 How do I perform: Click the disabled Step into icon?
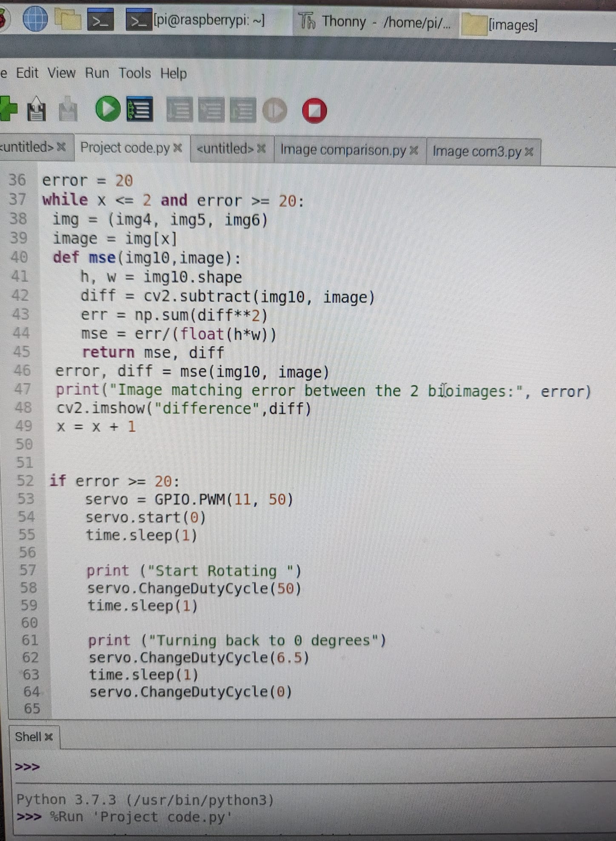click(x=211, y=110)
